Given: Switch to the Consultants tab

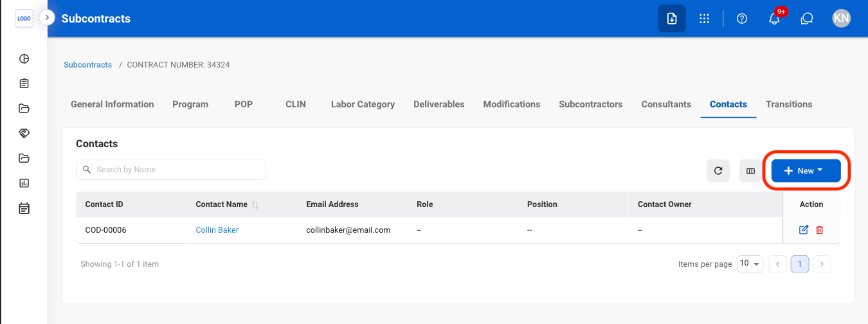Looking at the screenshot, I should click(666, 104).
